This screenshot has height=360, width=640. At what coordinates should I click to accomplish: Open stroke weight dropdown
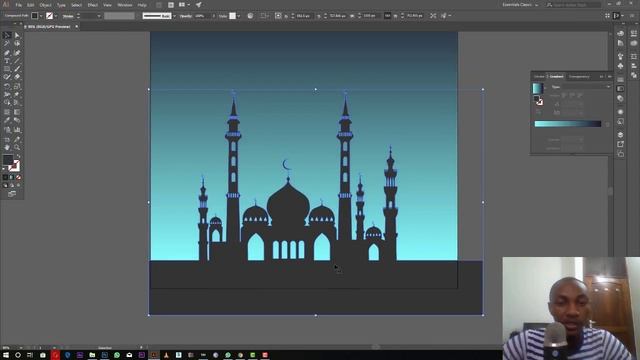click(x=99, y=16)
